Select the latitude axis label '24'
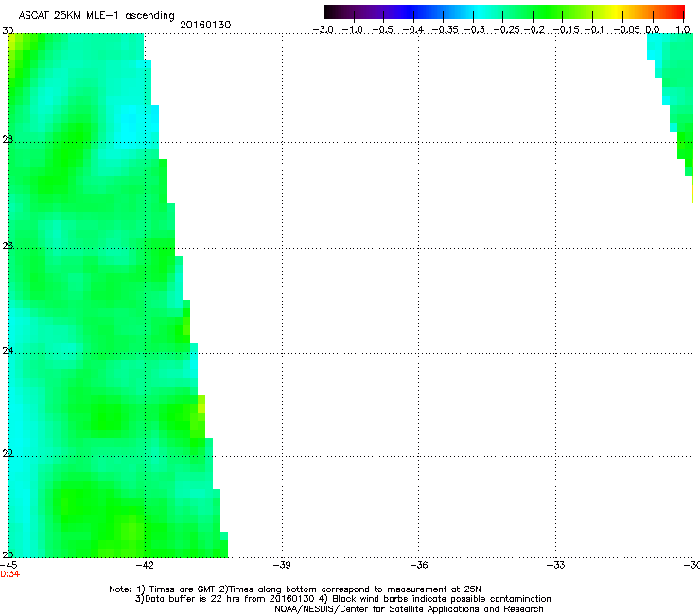This screenshot has width=700, height=615. click(x=8, y=351)
